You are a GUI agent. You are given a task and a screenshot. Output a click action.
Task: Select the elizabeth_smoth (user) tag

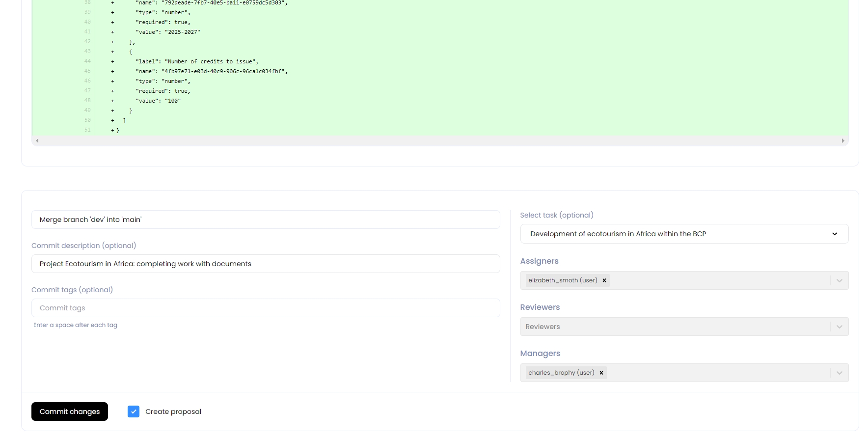563,280
